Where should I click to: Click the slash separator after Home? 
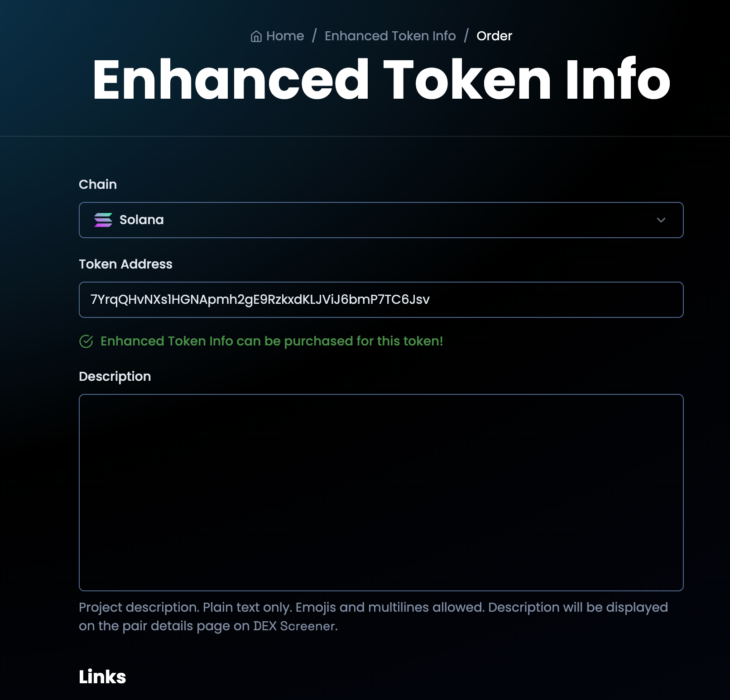(x=314, y=36)
